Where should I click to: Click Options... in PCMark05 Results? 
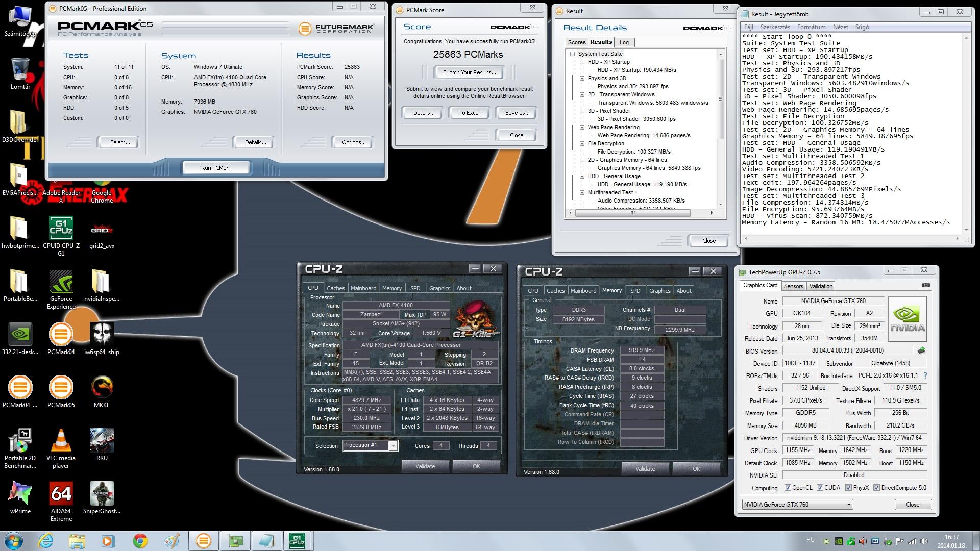click(353, 142)
